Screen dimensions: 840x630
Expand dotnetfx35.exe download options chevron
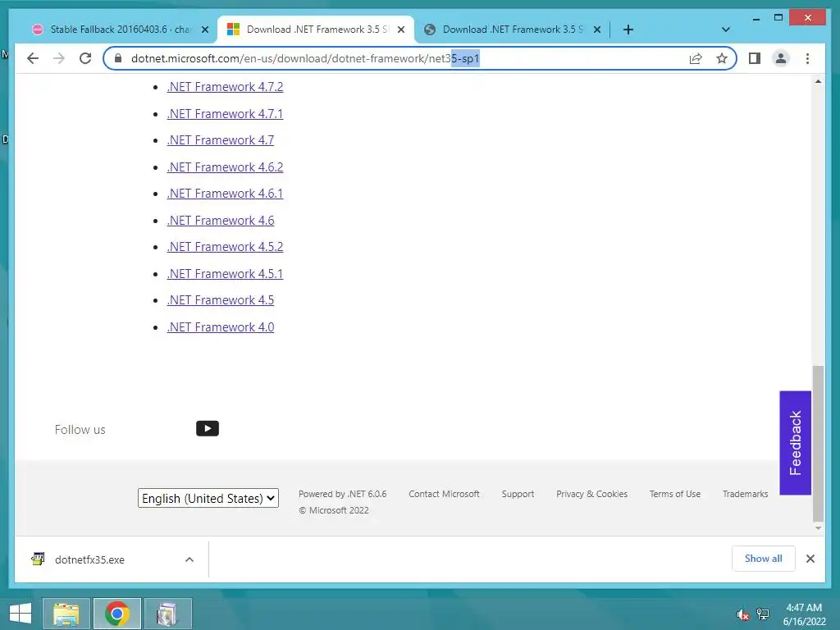point(189,559)
